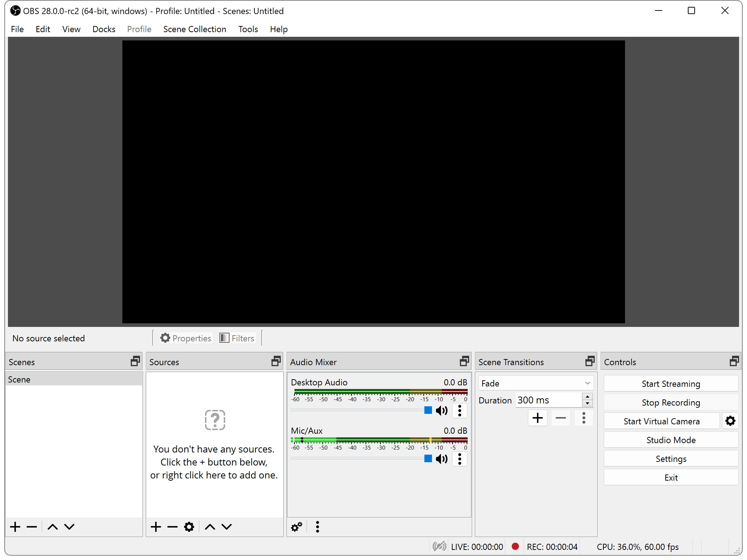Viewport: 747px width, 560px height.
Task: Click the Start Streaming button
Action: pos(670,384)
